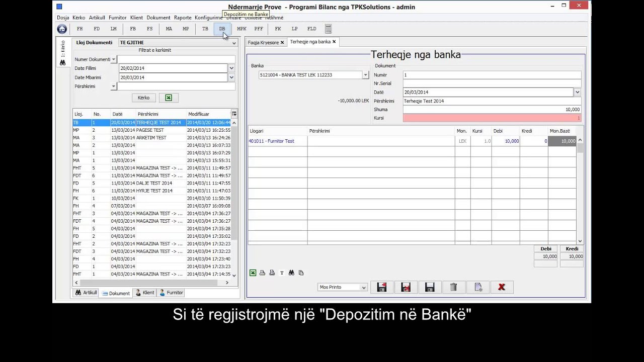Click the Shuma amount field
The image size is (644, 362).
(492, 110)
